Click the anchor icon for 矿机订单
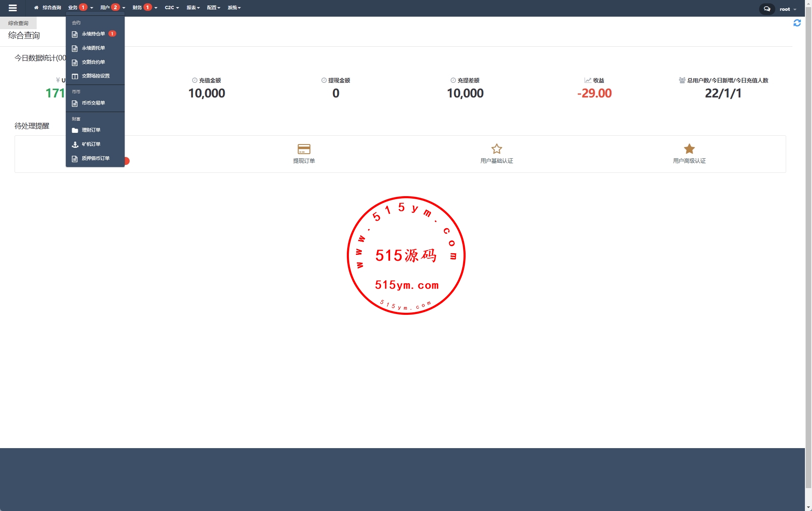The height and width of the screenshot is (511, 812). point(75,145)
